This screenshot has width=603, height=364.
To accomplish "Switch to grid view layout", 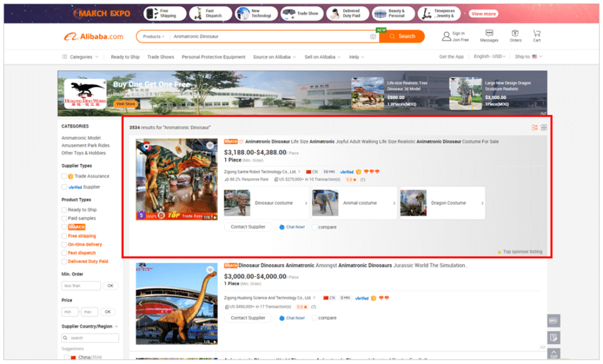I will pyautogui.click(x=543, y=127).
